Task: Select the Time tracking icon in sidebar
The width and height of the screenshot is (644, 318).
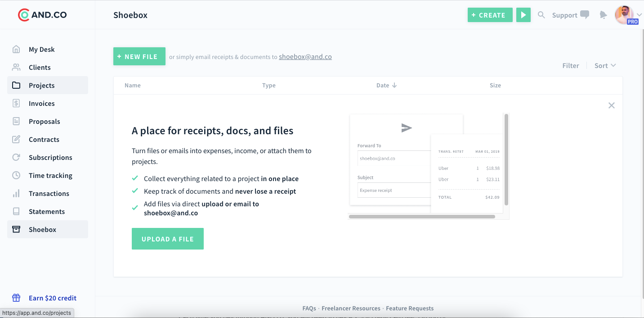Action: pos(16,175)
